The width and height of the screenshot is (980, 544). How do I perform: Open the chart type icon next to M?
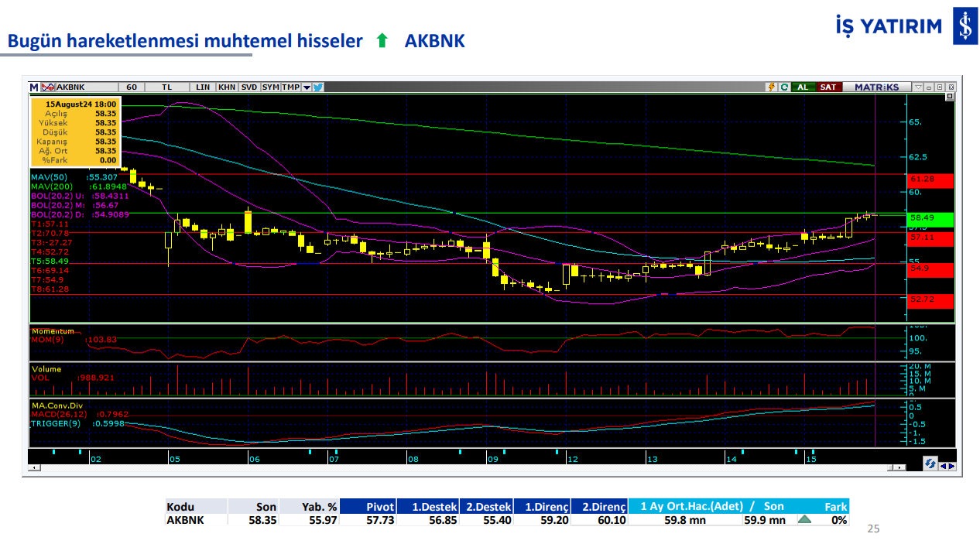click(48, 87)
